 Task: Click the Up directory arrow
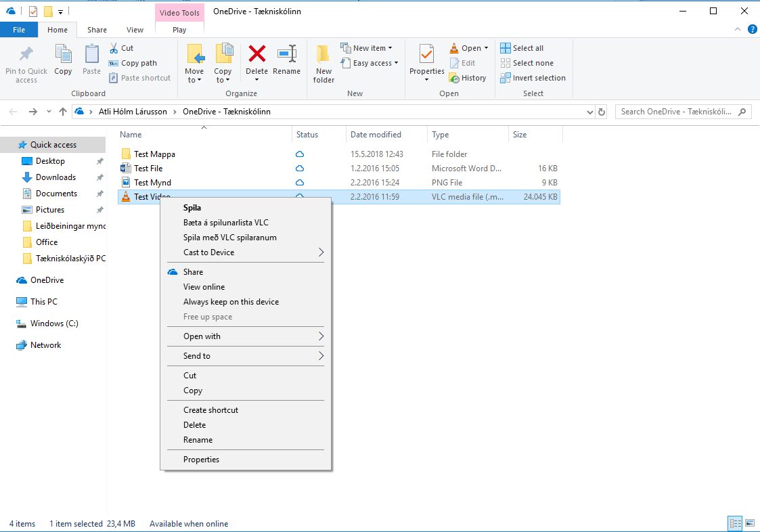click(63, 112)
